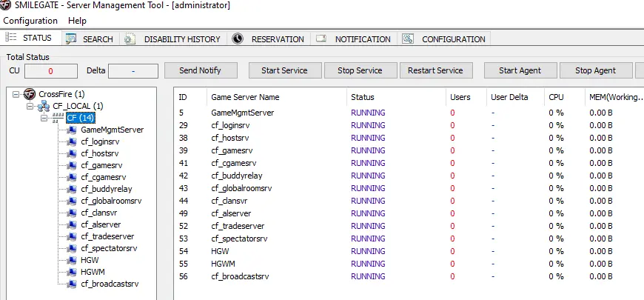Click the Stop Service button
Screen dimensions: 644x300
click(360, 70)
